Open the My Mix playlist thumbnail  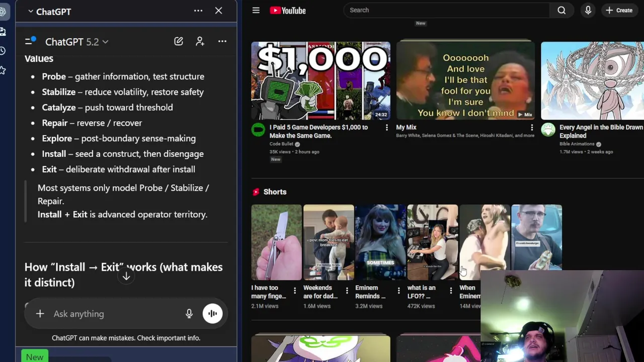465,80
